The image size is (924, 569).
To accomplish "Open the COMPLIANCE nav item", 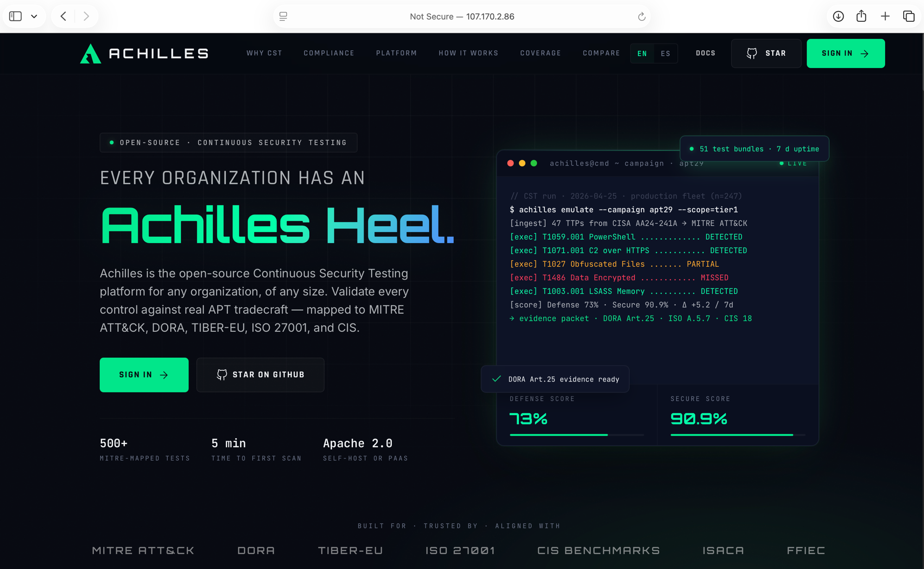I will click(x=329, y=53).
